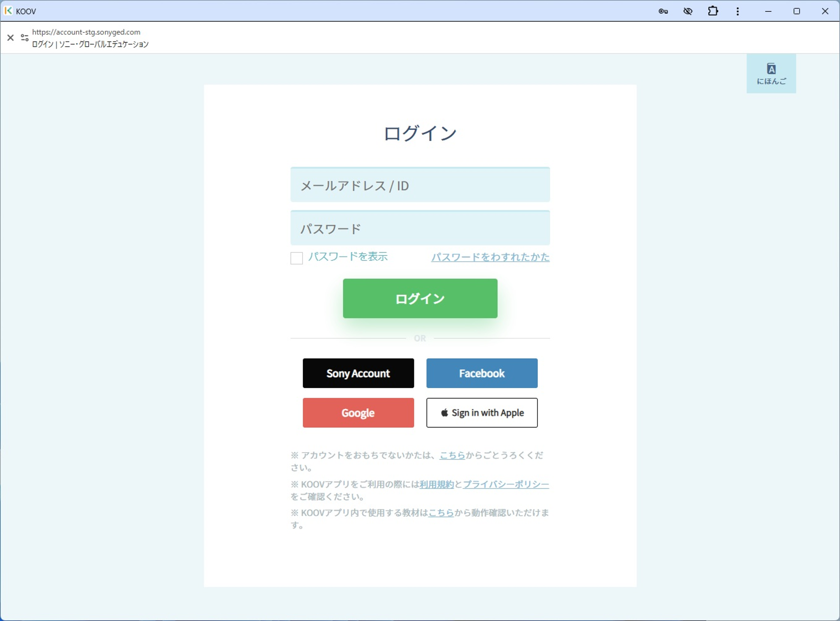Click the KOOV logo in the title bar
The width and height of the screenshot is (840, 621).
coord(8,11)
